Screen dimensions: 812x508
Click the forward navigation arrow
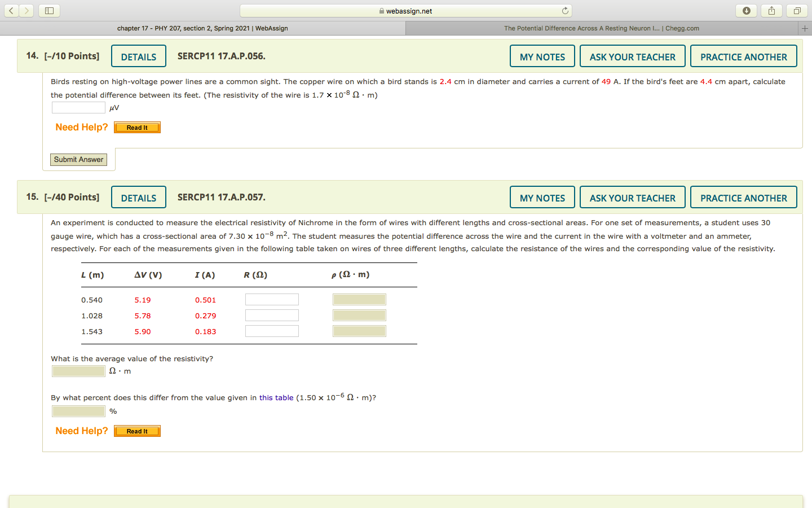click(26, 10)
